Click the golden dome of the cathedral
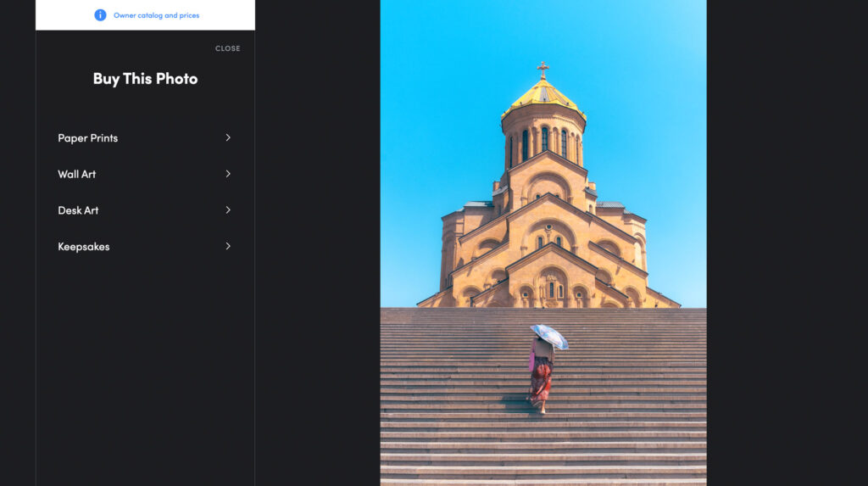Screen dimensions: 868x486 point(543,95)
